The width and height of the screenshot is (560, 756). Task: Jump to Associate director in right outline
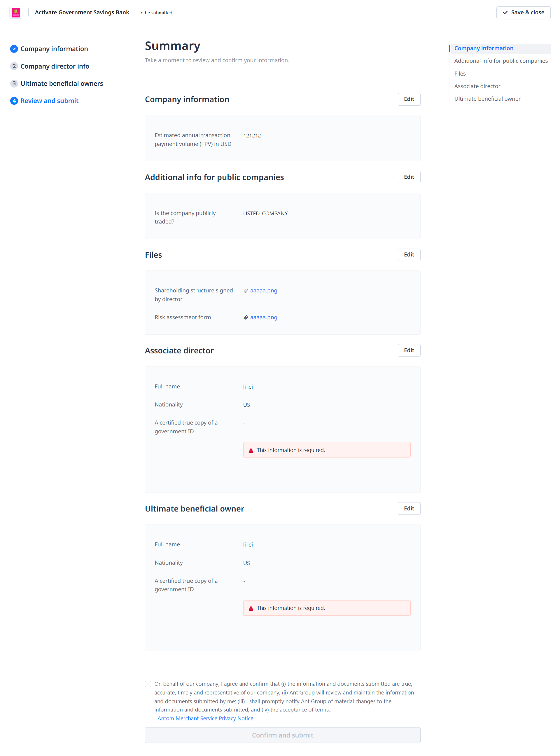pyautogui.click(x=477, y=86)
